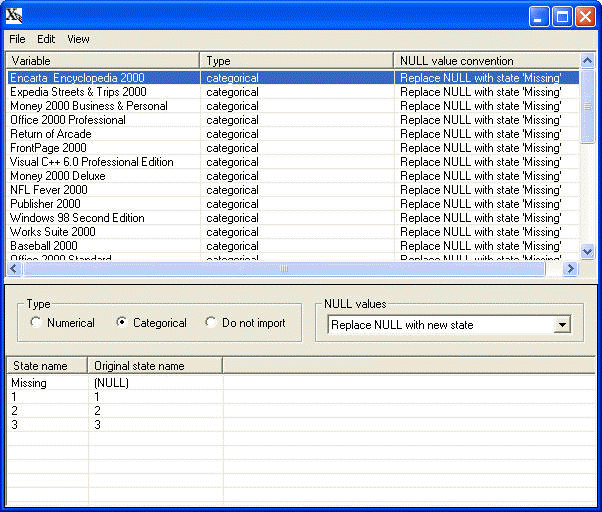Click the Type column header

[x=296, y=61]
